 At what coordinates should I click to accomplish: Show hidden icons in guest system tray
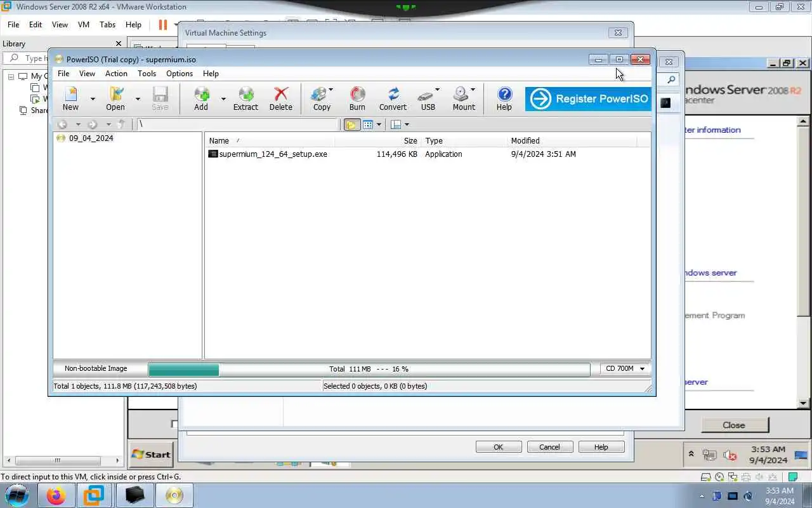pos(691,455)
